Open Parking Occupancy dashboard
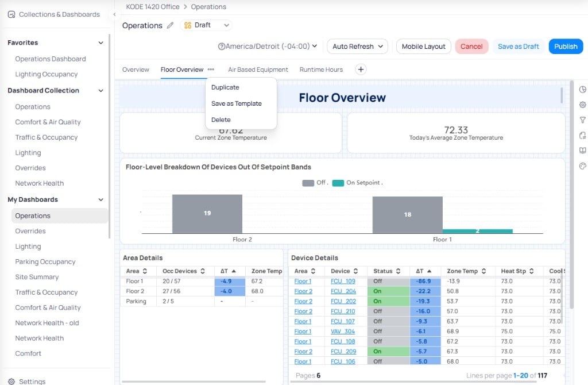This screenshot has height=385, width=588. (x=45, y=261)
